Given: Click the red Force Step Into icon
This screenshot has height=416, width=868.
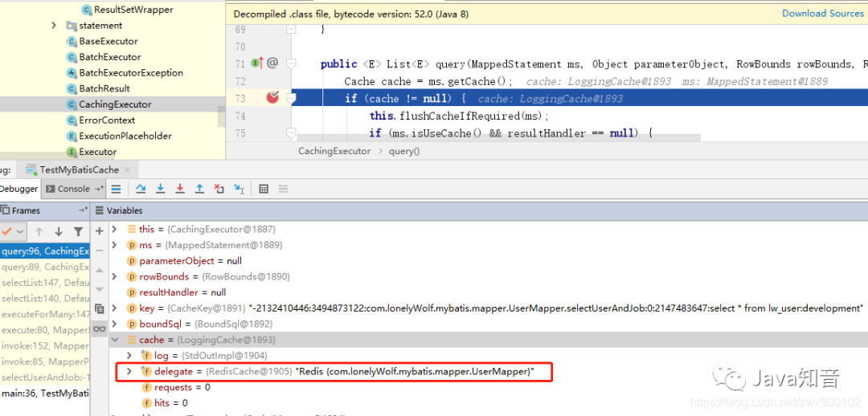Looking at the screenshot, I should pos(180,189).
